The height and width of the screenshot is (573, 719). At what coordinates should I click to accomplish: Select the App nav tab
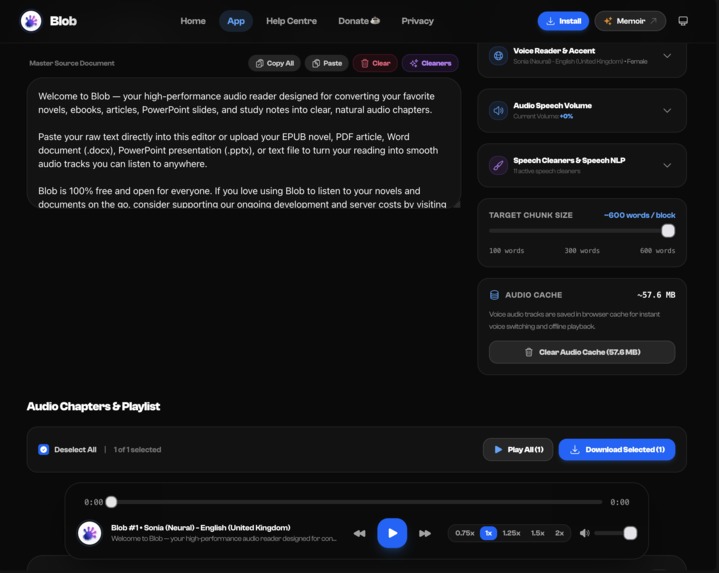(236, 21)
